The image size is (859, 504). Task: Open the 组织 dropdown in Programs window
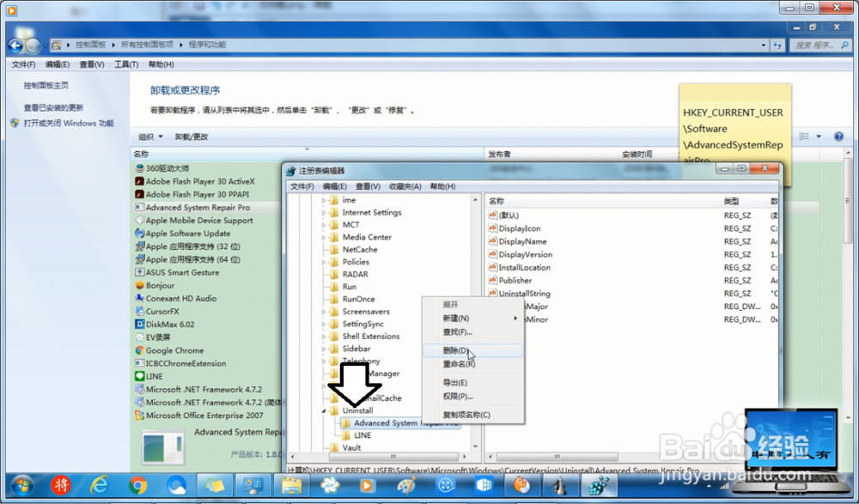[150, 137]
